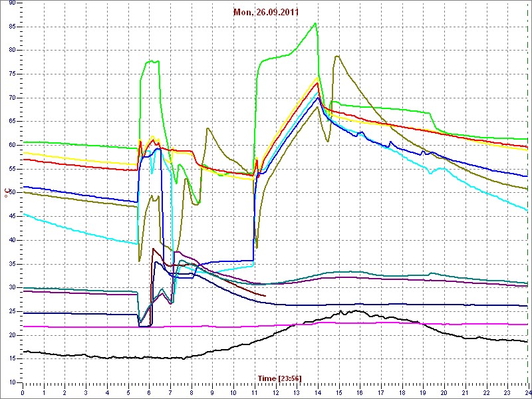The image size is (532, 399).
Task: Click the 40 value on temperature axis
Action: click(12, 240)
